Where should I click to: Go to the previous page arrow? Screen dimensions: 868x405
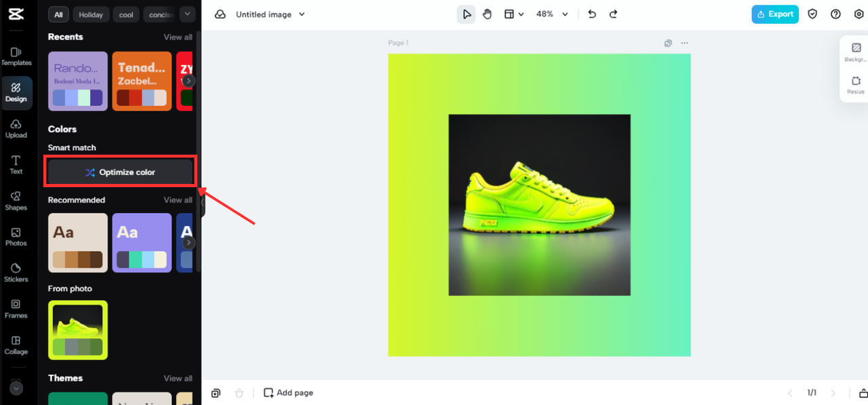tap(790, 393)
